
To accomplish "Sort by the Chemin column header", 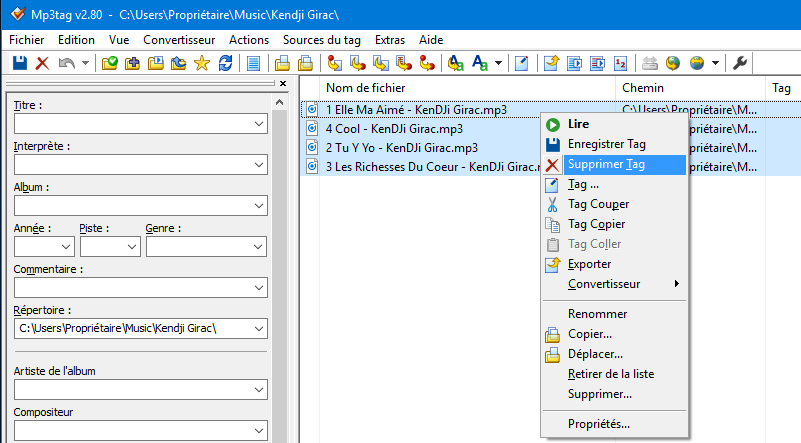I will point(691,88).
